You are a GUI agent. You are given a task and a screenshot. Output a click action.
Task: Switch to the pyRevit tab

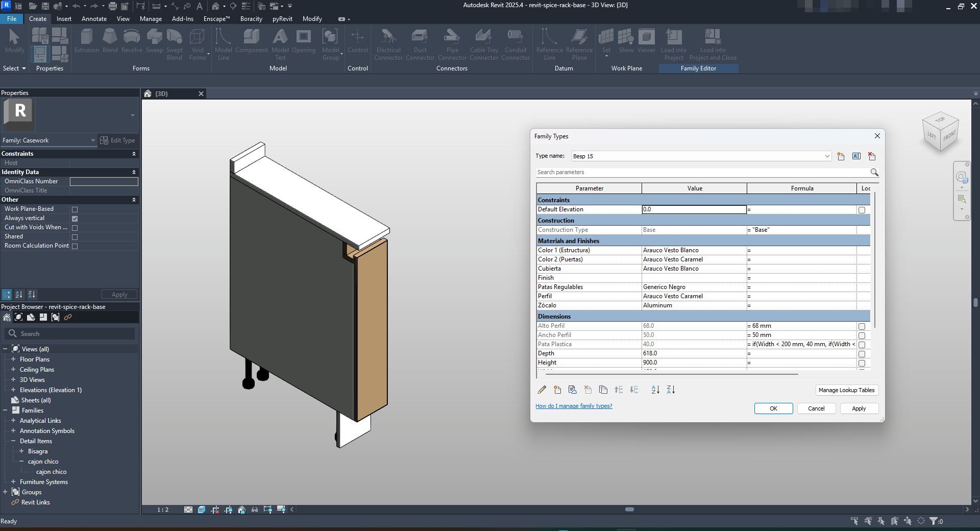coord(282,19)
